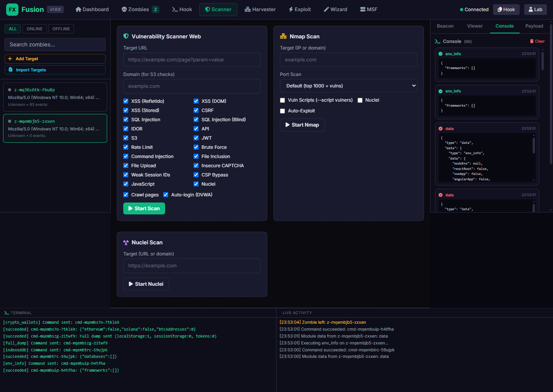Screen dimensions: 553x392
Task: Clear the console log
Action: tap(537, 41)
